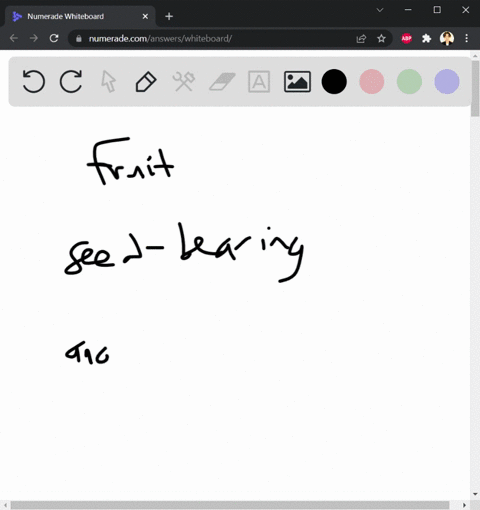
Task: Choose the pink pen color
Action: click(x=372, y=82)
